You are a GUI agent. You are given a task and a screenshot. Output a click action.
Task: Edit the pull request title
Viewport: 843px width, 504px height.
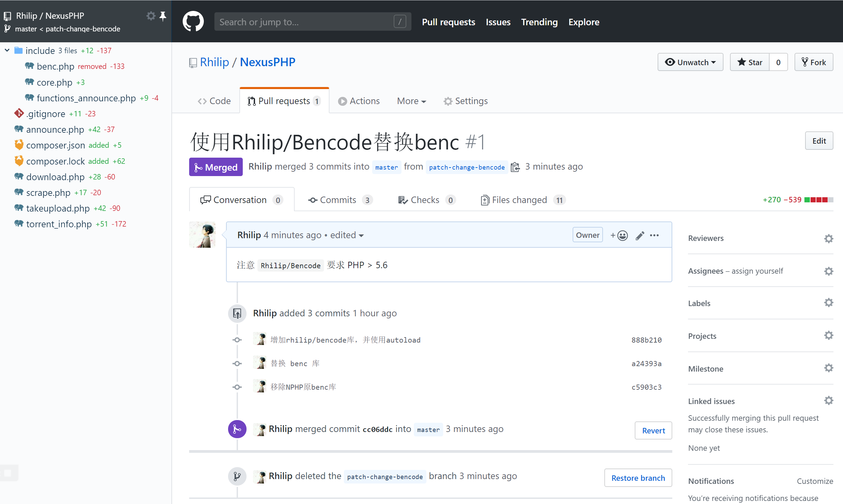[819, 141]
